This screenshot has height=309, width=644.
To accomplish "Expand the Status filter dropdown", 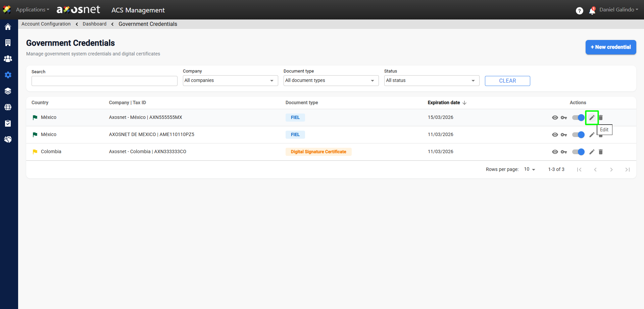I will coord(432,81).
